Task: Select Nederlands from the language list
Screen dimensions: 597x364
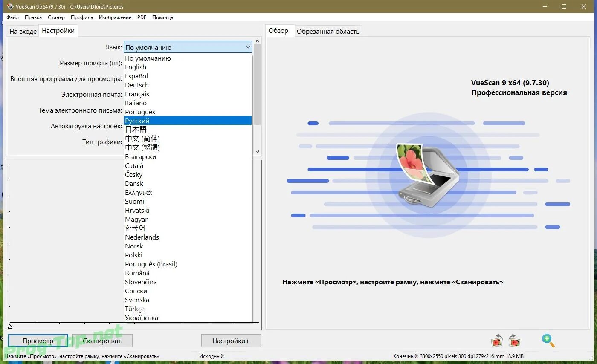Action: [188, 237]
